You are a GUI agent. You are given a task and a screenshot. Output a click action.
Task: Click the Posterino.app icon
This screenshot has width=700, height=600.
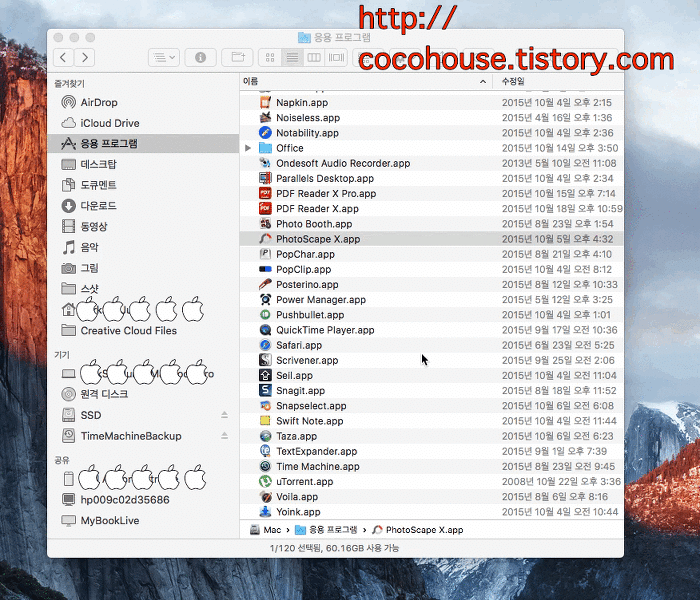tap(265, 284)
